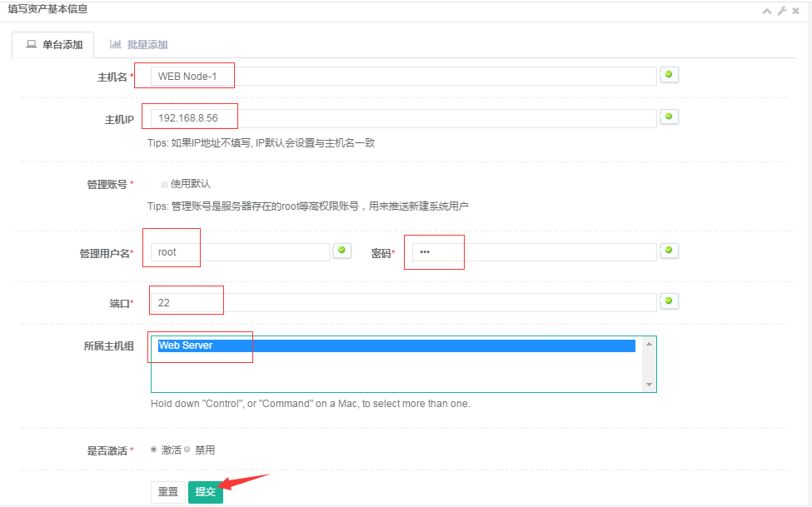
Task: Click the check icon after 管理用户名 input
Action: (x=341, y=250)
